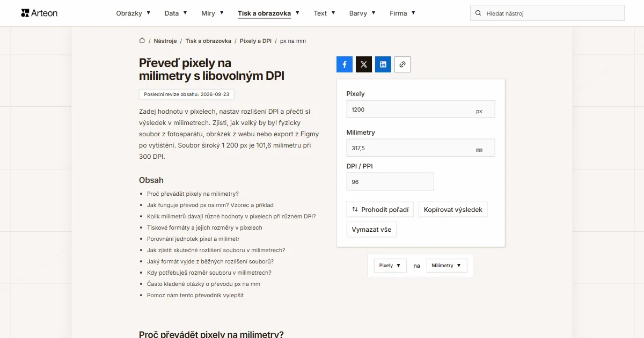Share page on X
The width and height of the screenshot is (644, 338).
(364, 64)
